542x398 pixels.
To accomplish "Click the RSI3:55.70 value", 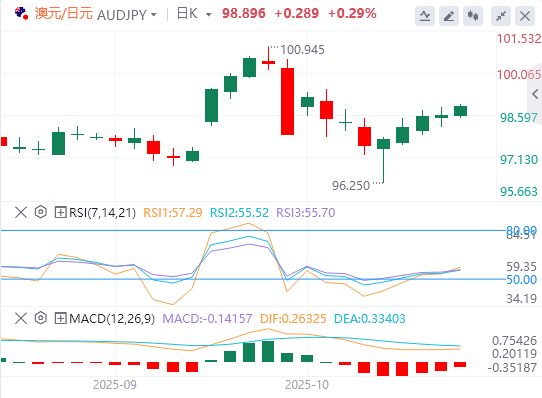I will (306, 213).
